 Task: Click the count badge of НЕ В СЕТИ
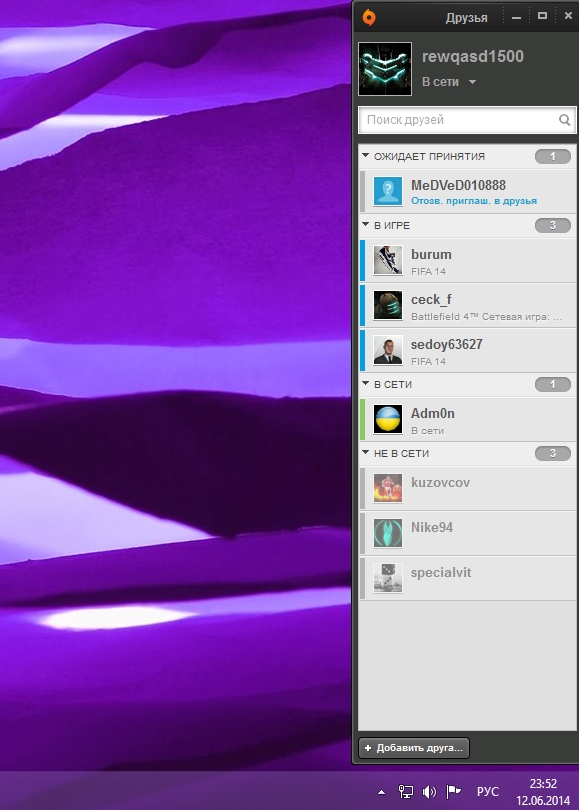pyautogui.click(x=553, y=454)
